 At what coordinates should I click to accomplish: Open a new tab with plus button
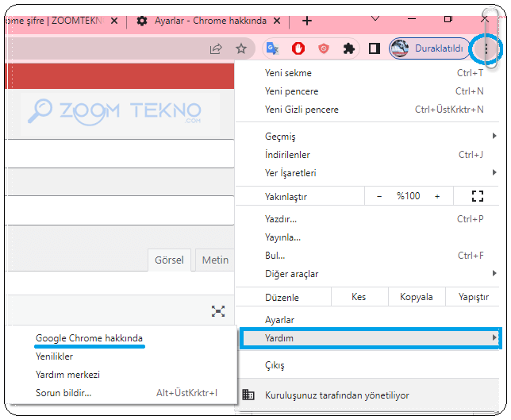[306, 21]
